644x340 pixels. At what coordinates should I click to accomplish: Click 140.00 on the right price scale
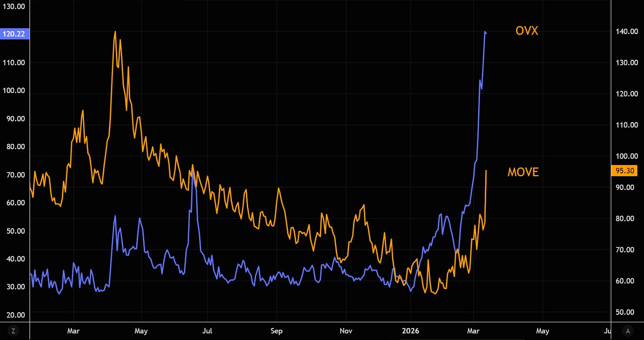point(627,31)
